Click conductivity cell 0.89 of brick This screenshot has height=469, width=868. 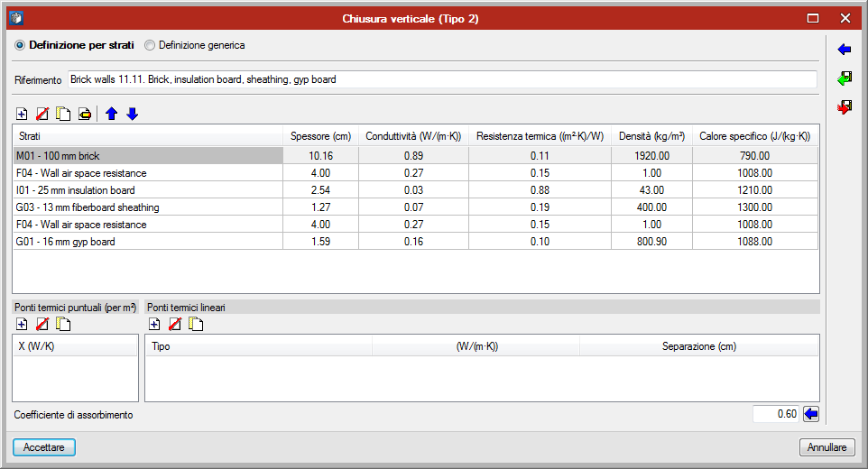(x=413, y=156)
